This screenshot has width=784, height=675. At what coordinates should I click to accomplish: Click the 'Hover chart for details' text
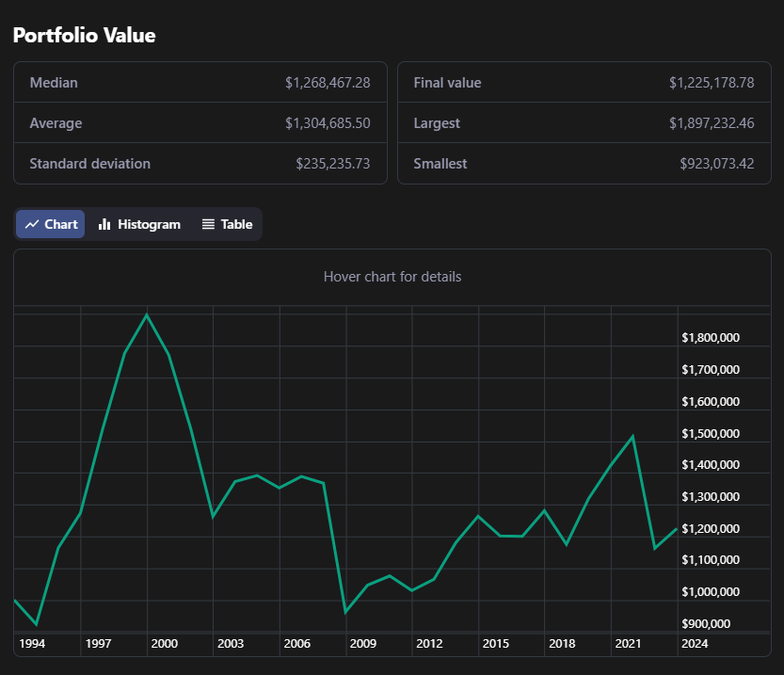tap(392, 277)
